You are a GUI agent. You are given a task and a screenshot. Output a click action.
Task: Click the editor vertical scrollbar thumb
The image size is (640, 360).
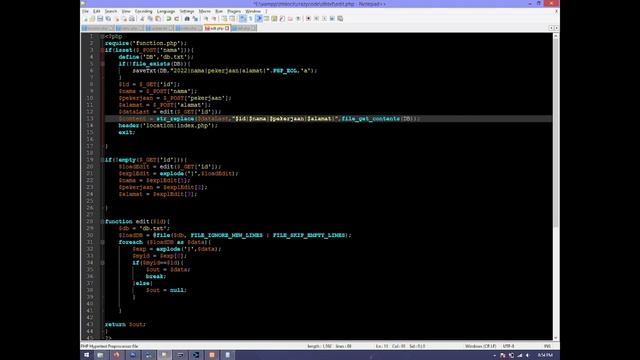[x=556, y=133]
